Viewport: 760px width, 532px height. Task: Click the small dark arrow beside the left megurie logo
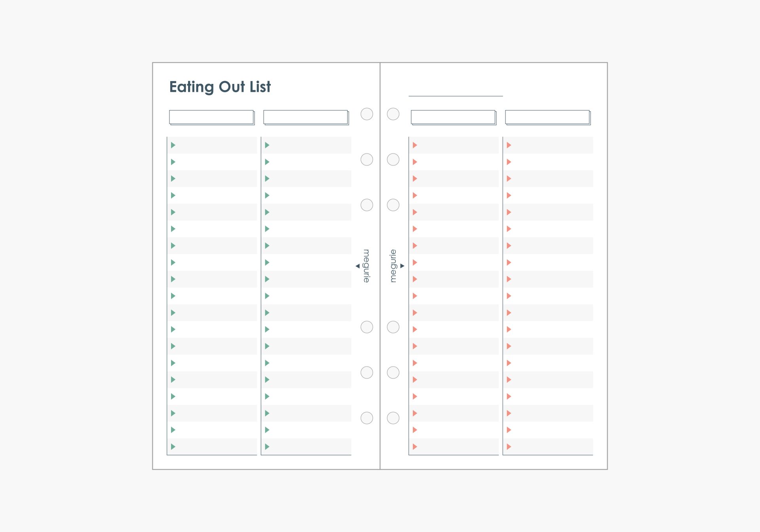tap(357, 266)
